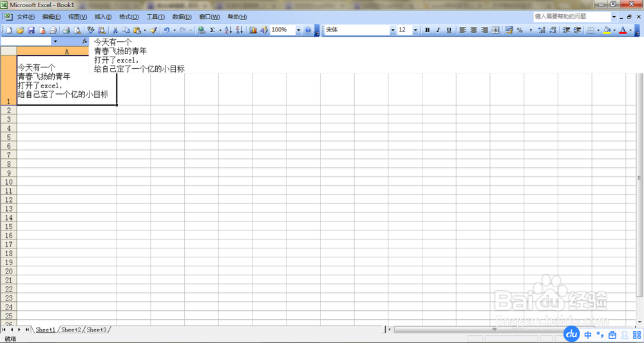Screen dimensions: 644x343
Task: Undo the last action
Action: click(166, 30)
